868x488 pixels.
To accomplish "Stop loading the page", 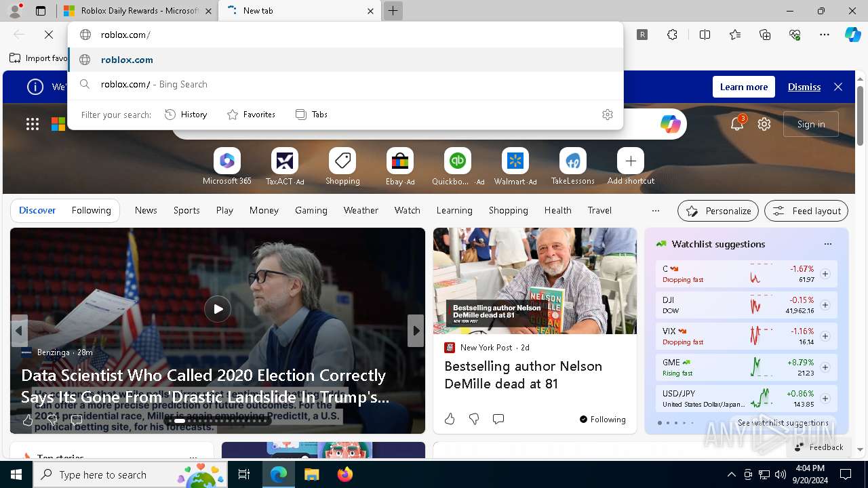I will tap(49, 35).
